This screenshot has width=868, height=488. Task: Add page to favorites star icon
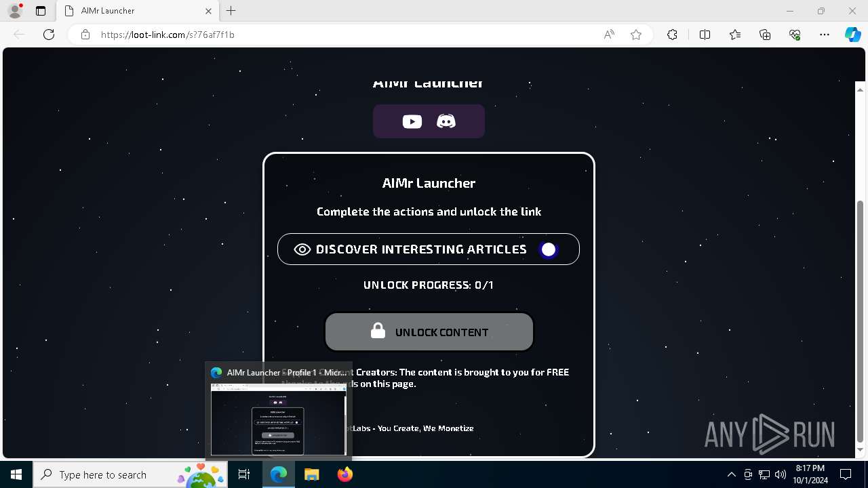[636, 35]
